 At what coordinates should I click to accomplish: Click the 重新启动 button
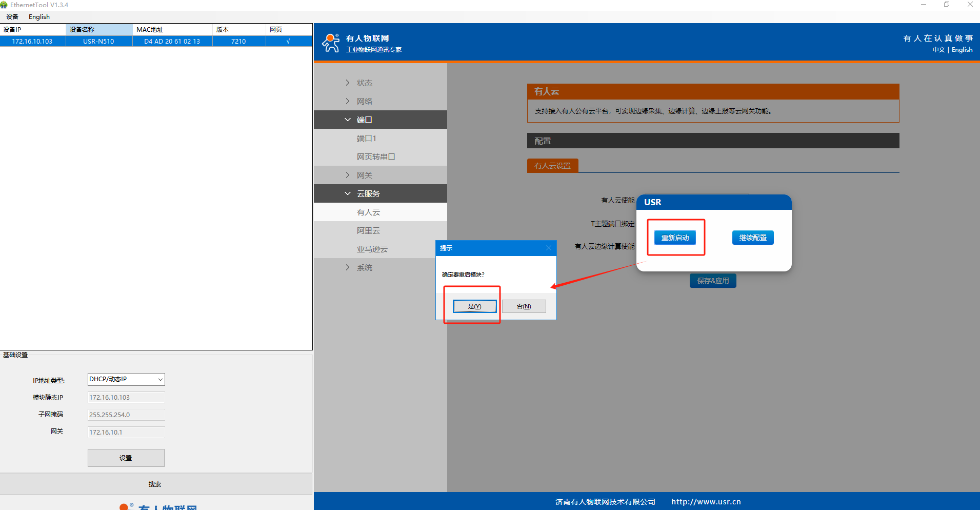pos(675,238)
